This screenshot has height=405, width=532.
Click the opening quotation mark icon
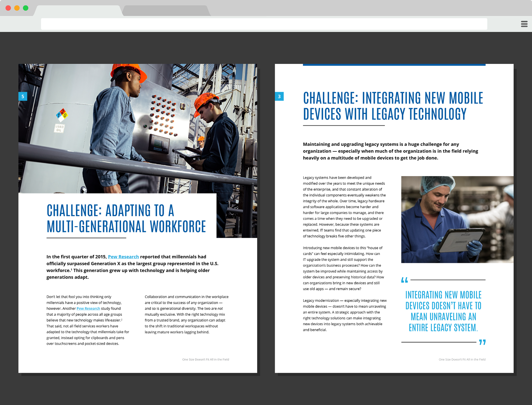[x=405, y=280]
